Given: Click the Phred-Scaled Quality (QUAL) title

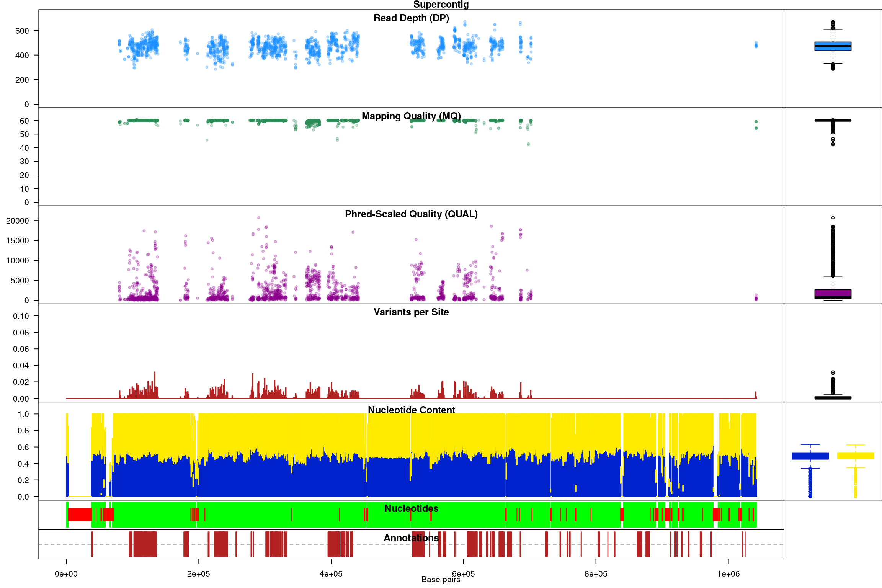Looking at the screenshot, I should (411, 214).
